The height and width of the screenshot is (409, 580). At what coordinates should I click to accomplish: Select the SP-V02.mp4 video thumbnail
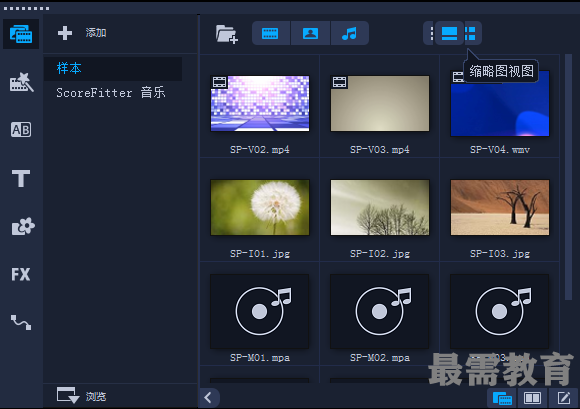tap(260, 104)
